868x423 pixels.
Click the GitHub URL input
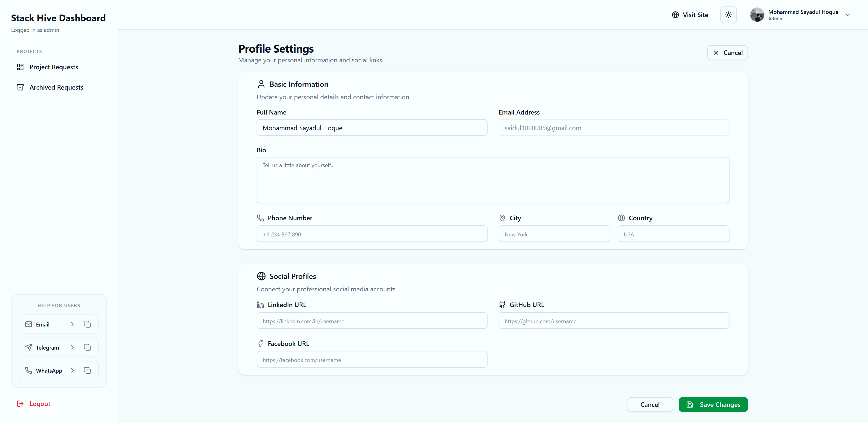(x=614, y=321)
